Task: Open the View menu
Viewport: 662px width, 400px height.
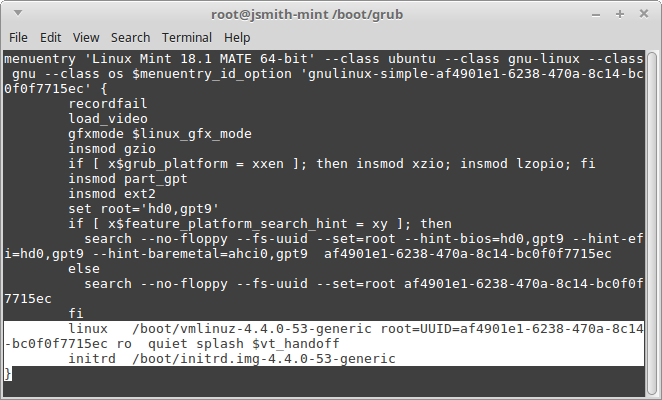Action: click(x=86, y=38)
